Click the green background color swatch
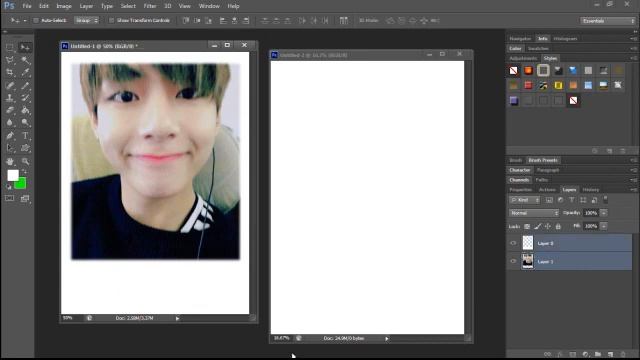The width and height of the screenshot is (640, 360). click(21, 184)
